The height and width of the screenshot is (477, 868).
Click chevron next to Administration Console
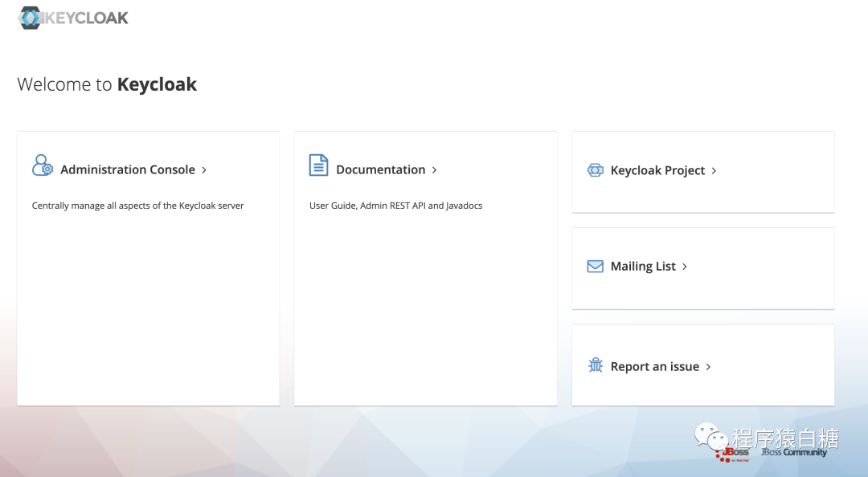click(204, 170)
